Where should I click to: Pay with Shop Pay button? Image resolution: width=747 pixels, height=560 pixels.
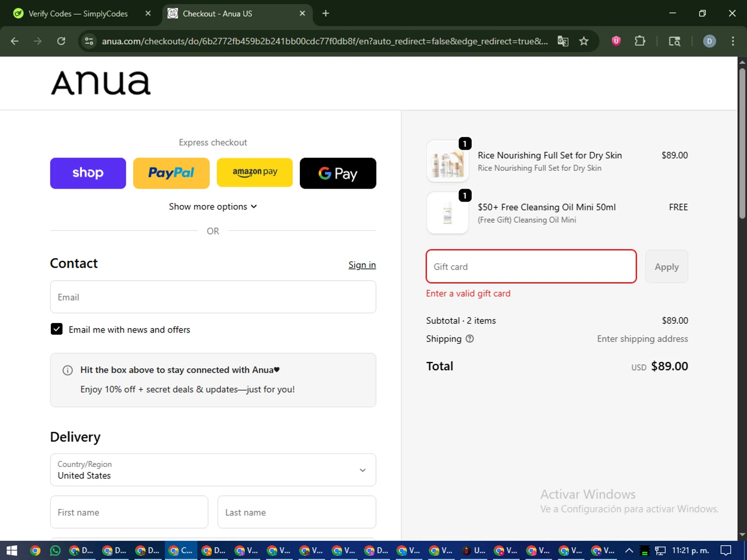coord(88,173)
